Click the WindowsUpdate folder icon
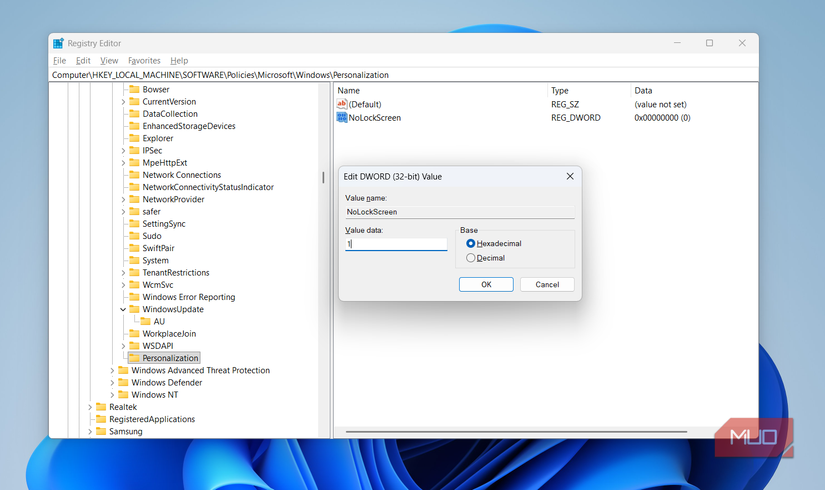825x490 pixels. [x=135, y=309]
